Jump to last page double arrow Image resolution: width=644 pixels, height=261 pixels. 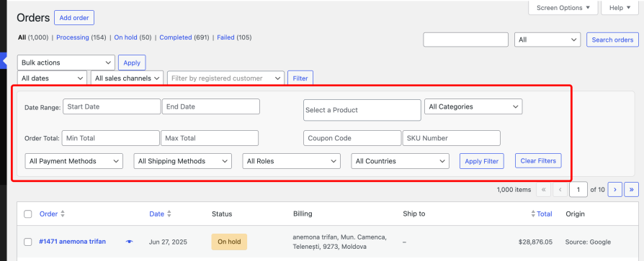point(631,190)
